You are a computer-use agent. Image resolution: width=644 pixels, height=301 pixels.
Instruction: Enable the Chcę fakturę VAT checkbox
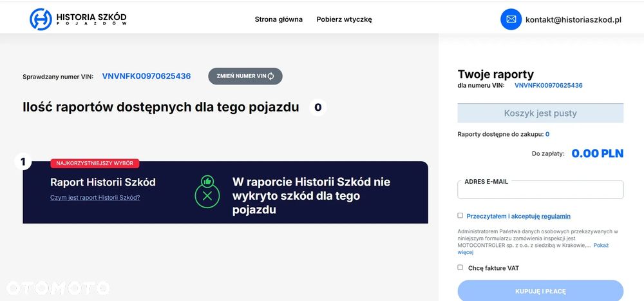click(x=460, y=267)
